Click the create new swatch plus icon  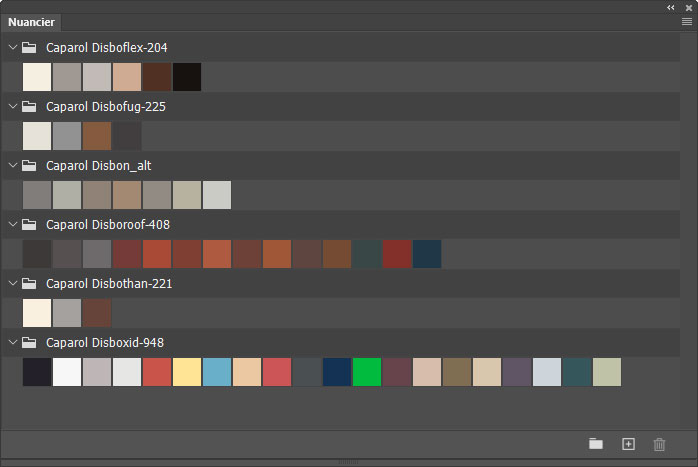tap(628, 444)
